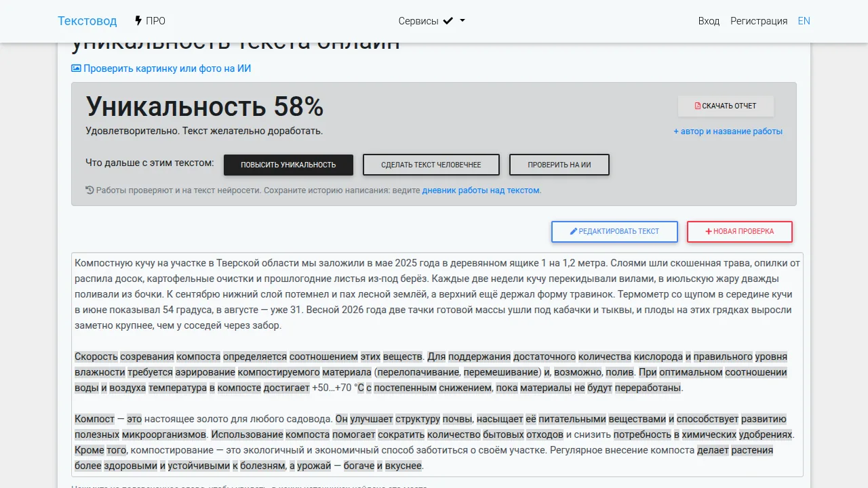Viewport: 868px width, 488px height.
Task: Click highlighted word микроорганизмов
Action: pyautogui.click(x=165, y=434)
